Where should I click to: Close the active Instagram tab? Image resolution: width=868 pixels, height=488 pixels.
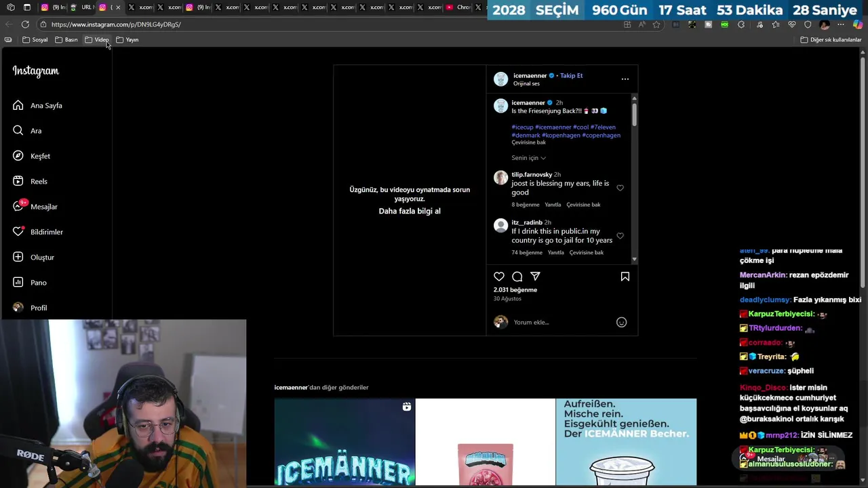(118, 7)
